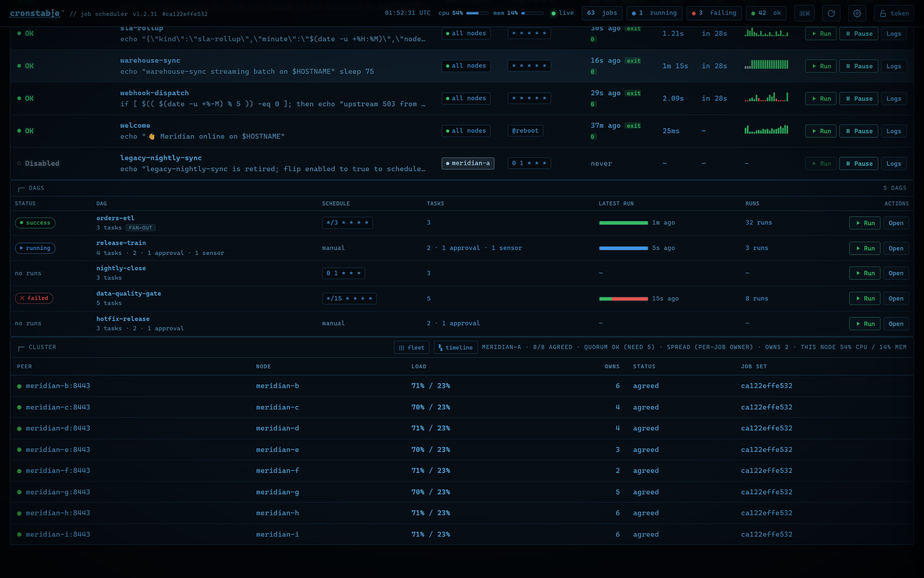Run the hotfix-release DAG
The width and height of the screenshot is (924, 578).
tap(864, 324)
